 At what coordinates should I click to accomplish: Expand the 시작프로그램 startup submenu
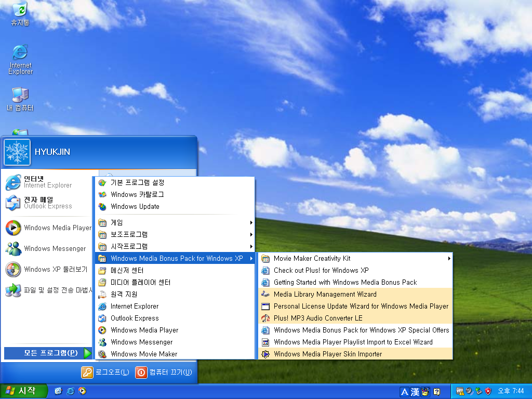[175, 246]
